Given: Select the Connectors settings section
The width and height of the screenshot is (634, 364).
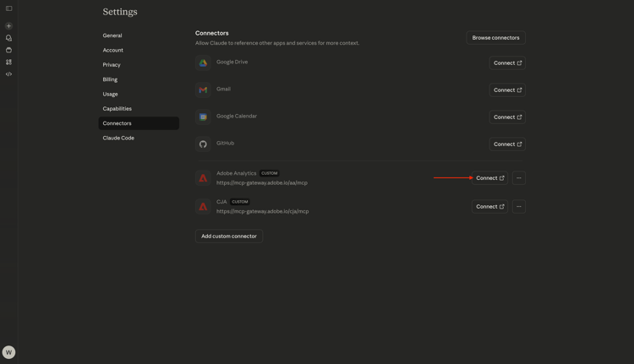Looking at the screenshot, I should (139, 123).
